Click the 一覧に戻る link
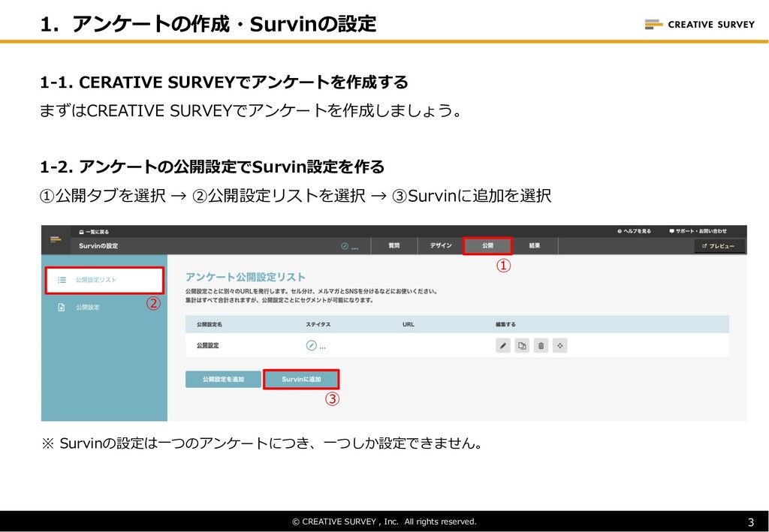This screenshot has width=769, height=532. point(94,232)
